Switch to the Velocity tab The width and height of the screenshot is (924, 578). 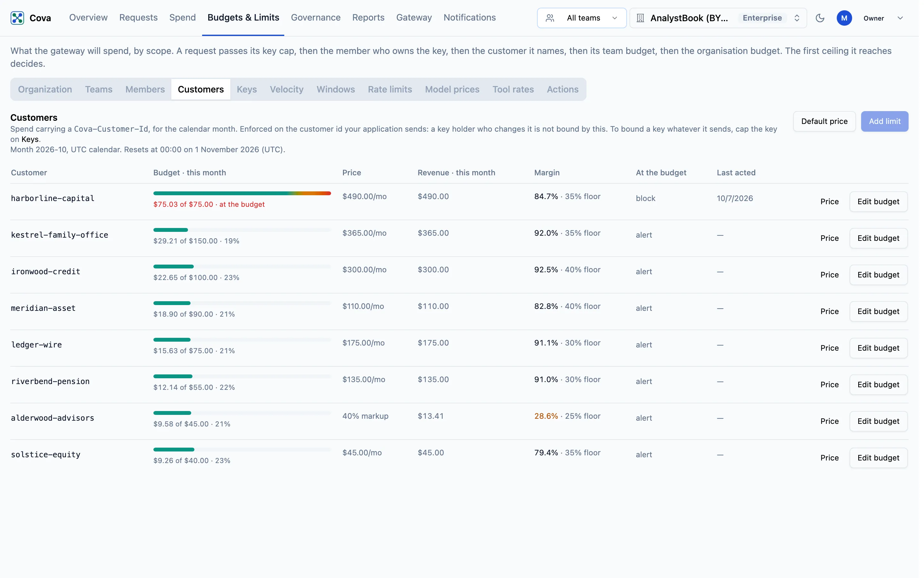coord(287,90)
